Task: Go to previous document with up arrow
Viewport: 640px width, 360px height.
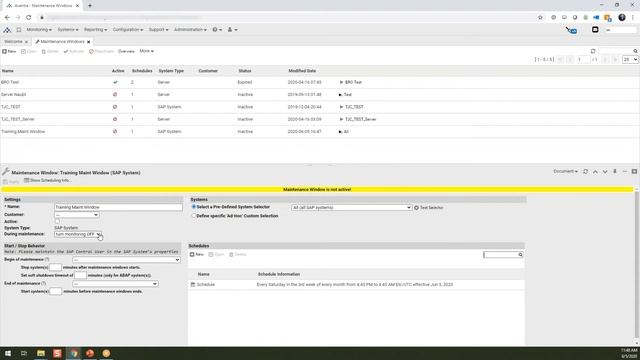Action: 595,172
